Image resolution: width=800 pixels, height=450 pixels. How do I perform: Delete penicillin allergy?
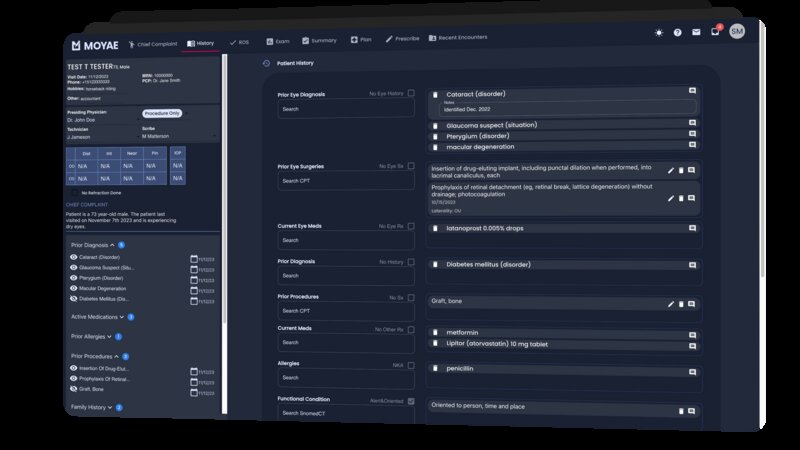[435, 368]
